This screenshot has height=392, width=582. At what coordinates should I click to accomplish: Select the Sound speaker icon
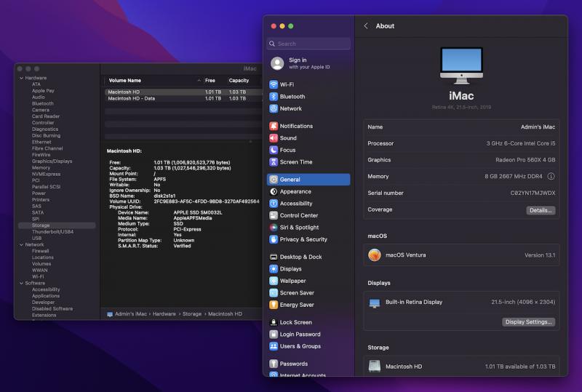(274, 137)
